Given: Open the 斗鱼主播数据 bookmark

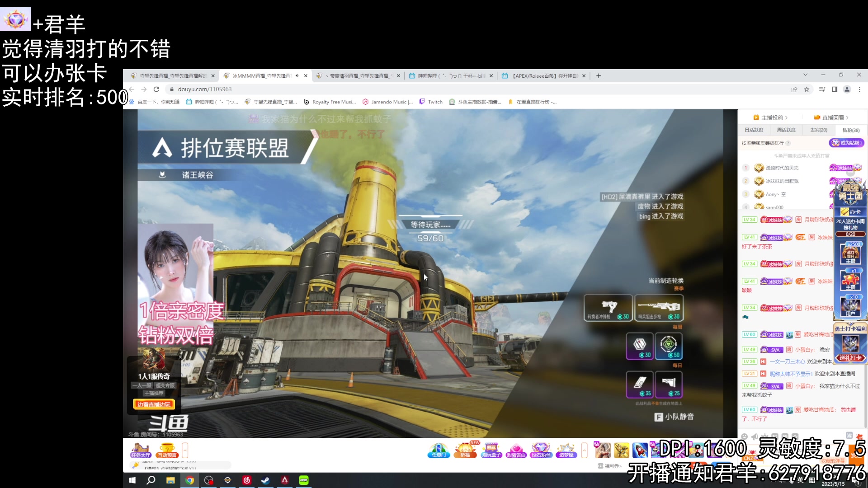Looking at the screenshot, I should click(x=475, y=102).
